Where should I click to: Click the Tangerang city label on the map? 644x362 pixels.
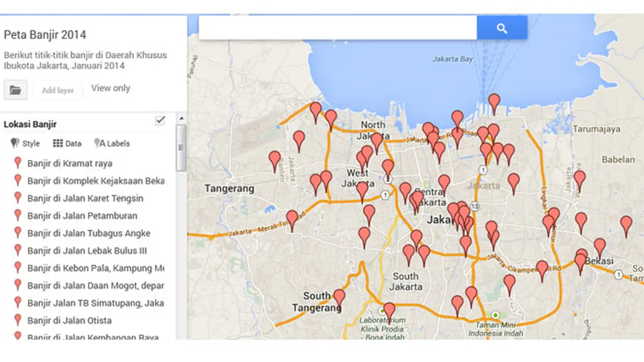229,189
